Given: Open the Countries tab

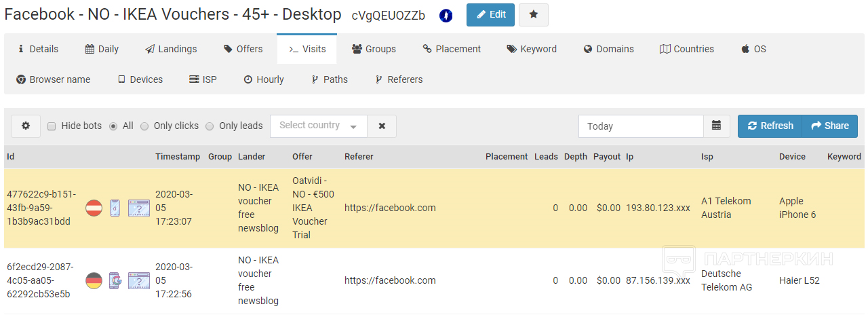Looking at the screenshot, I should pos(686,49).
